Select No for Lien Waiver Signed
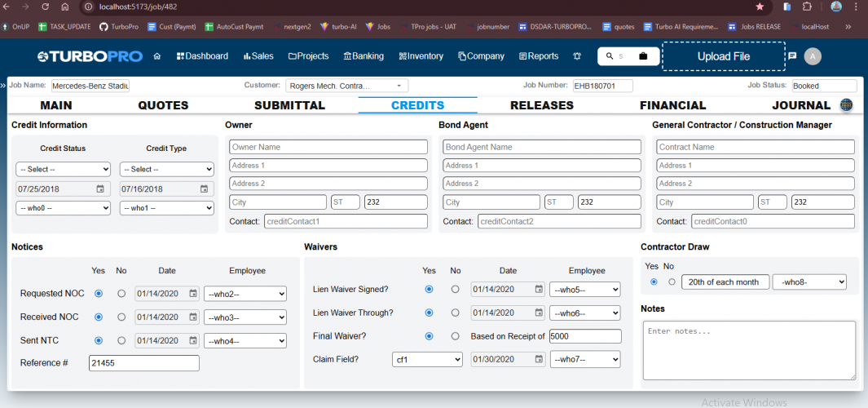Viewport: 868px width, 408px height. (455, 290)
